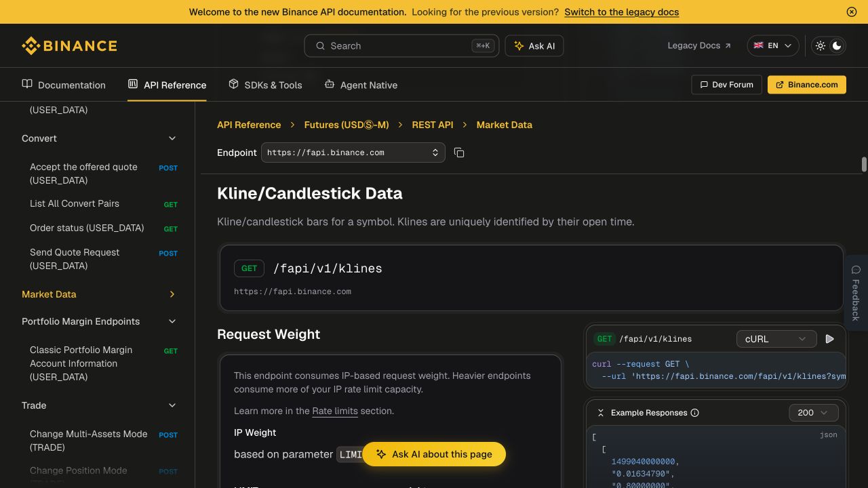Image resolution: width=868 pixels, height=488 pixels.
Task: Open the Endpoint URL selector
Action: pos(353,152)
